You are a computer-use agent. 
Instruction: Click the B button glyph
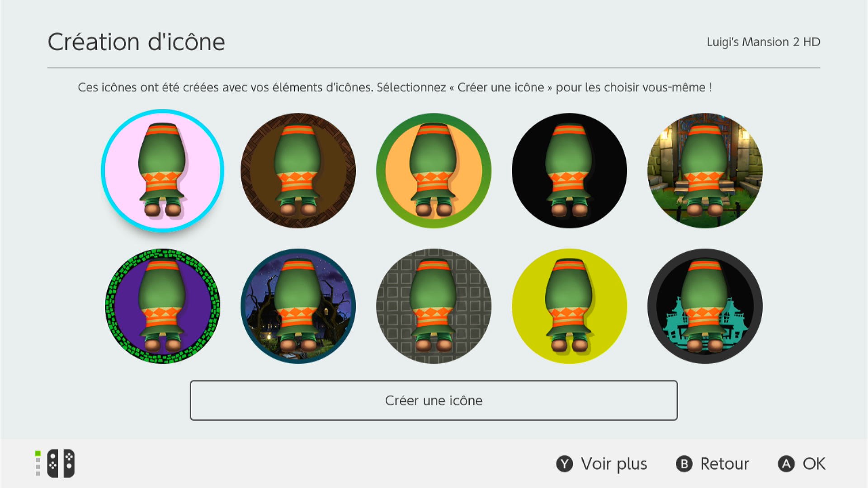point(684,464)
